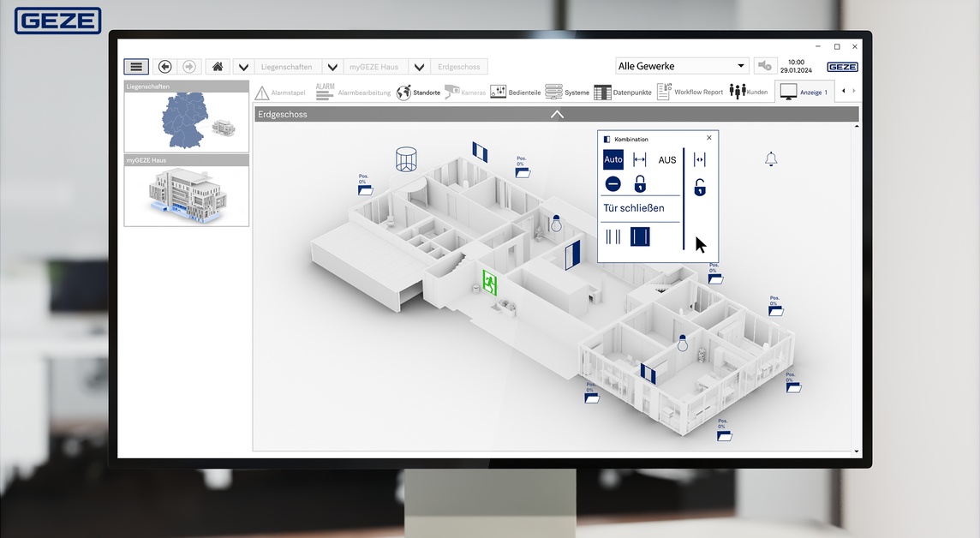This screenshot has width=980, height=538.
Task: Open the Bedienteile tab
Action: [516, 93]
